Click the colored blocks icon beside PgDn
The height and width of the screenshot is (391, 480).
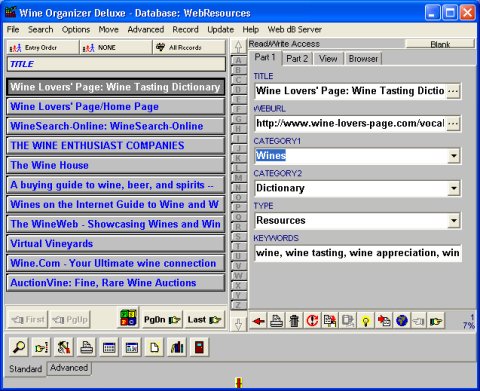pyautogui.click(x=128, y=318)
